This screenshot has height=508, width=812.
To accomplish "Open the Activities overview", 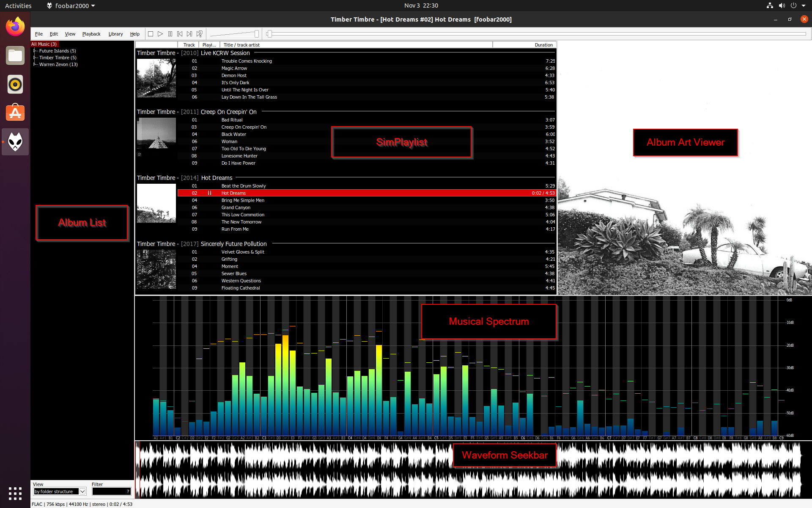I will (x=18, y=6).
